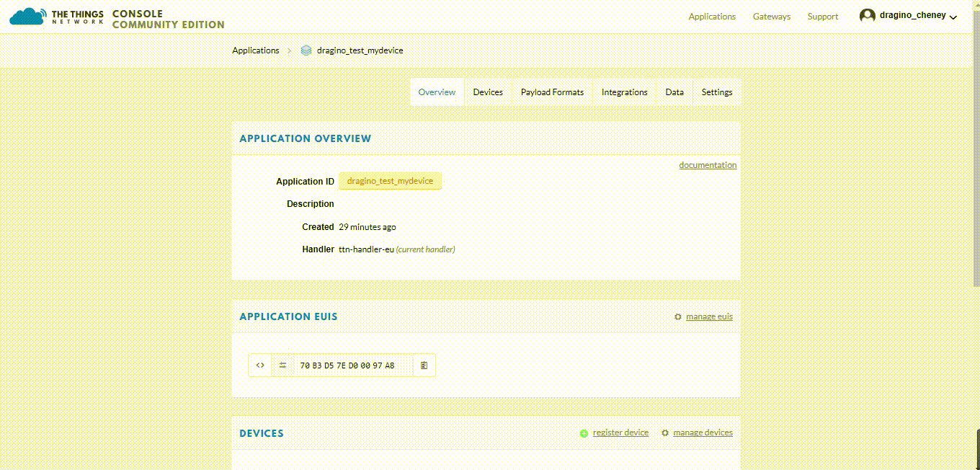The image size is (980, 470).
Task: Open the Support page link
Action: [x=823, y=17]
